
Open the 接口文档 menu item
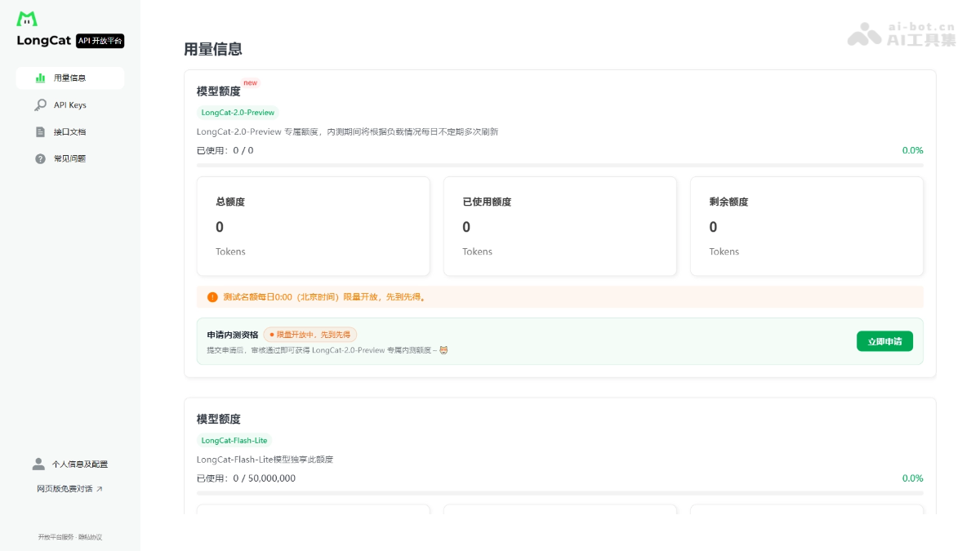(69, 132)
